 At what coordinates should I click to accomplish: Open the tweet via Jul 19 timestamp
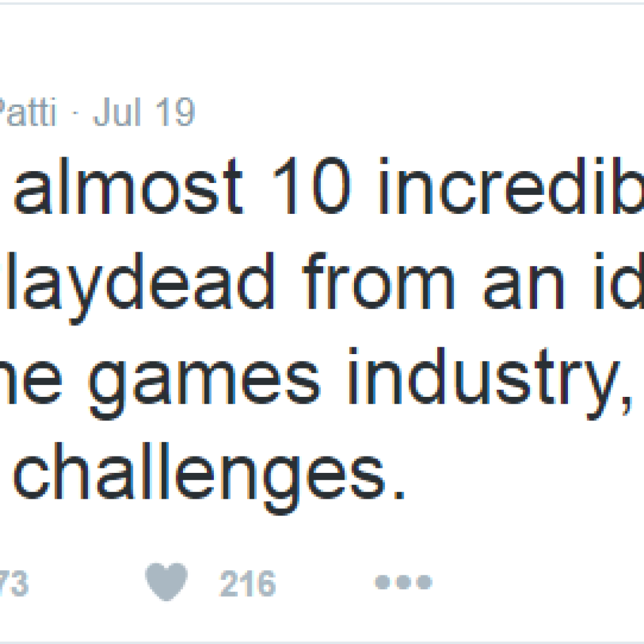(144, 114)
